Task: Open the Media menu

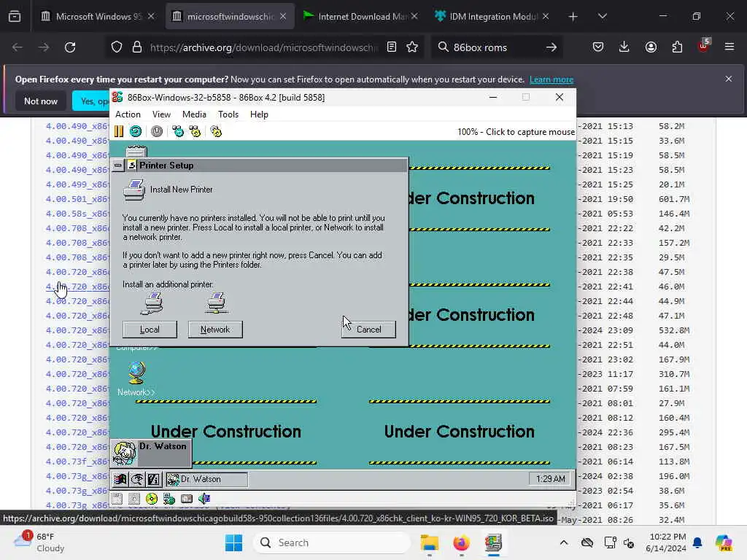Action: coord(194,114)
